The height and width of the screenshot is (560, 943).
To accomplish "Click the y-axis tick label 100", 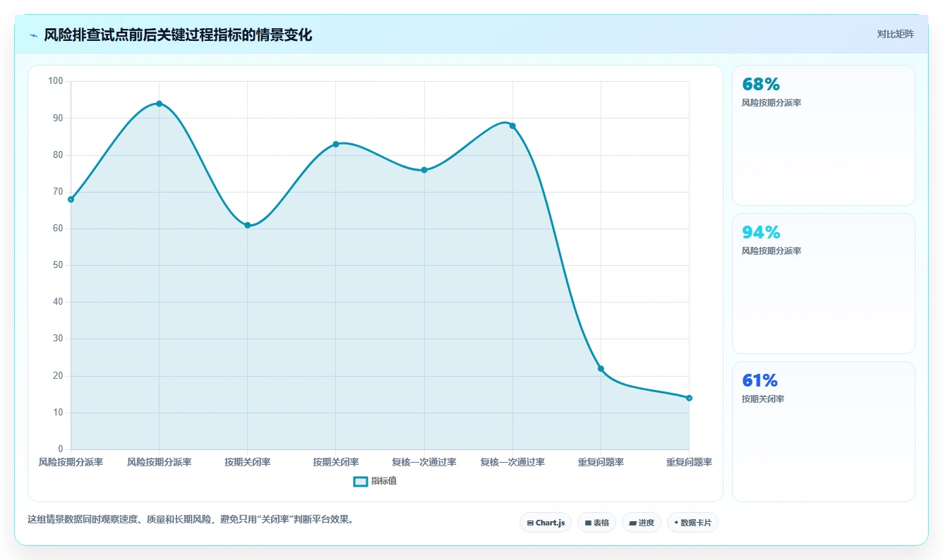I will [x=56, y=81].
